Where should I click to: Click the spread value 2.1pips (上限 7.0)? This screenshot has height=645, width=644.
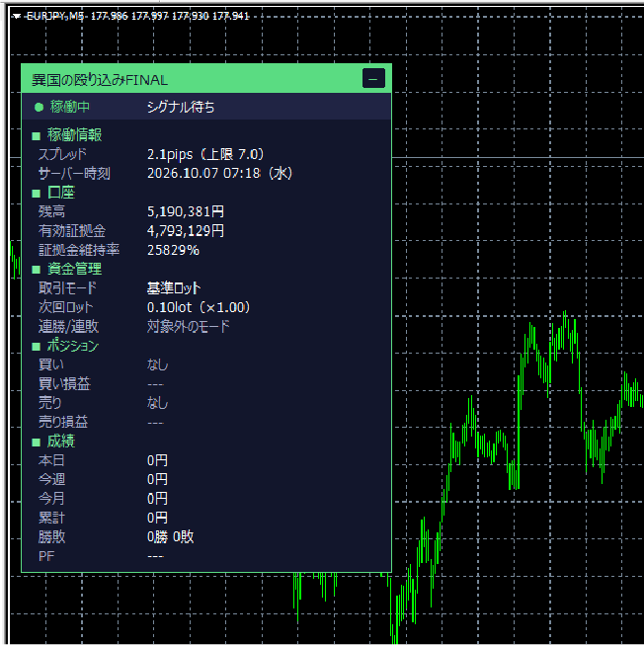click(205, 154)
